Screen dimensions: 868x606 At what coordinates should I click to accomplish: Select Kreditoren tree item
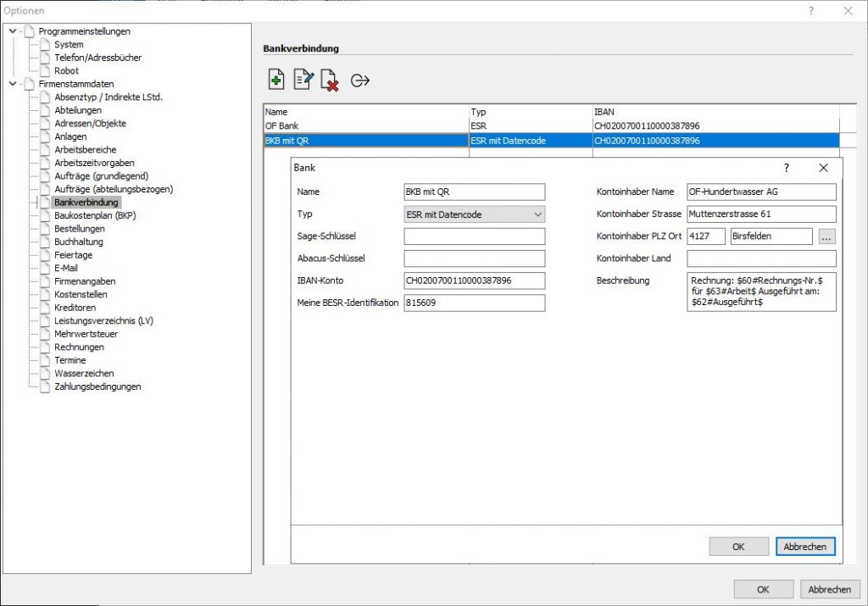pos(75,308)
